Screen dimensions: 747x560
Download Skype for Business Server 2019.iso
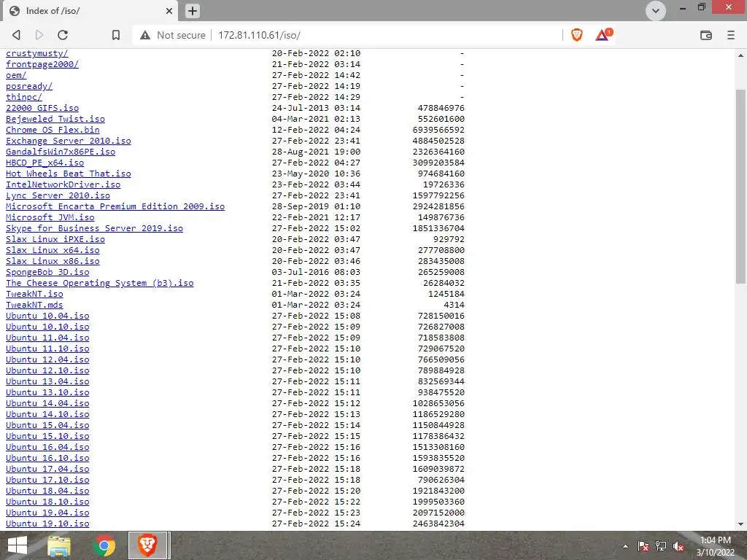94,228
